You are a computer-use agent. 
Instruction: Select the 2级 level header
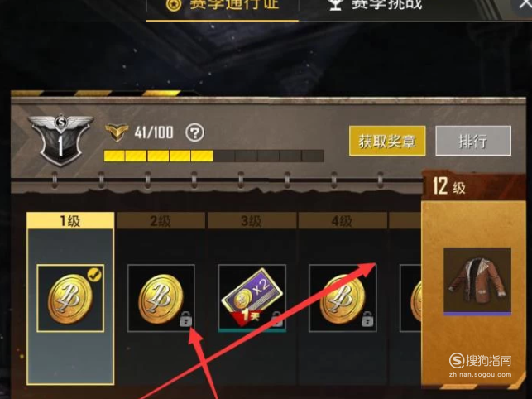click(x=161, y=221)
